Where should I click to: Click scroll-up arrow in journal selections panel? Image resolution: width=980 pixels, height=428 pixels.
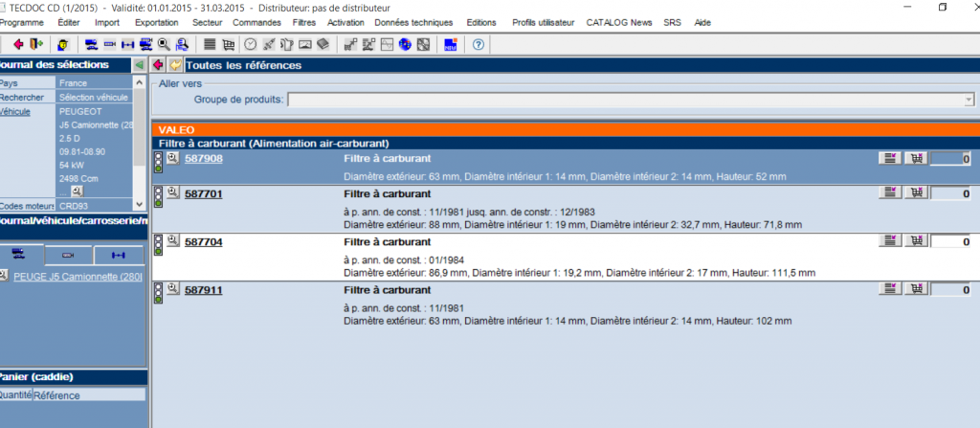(140, 82)
